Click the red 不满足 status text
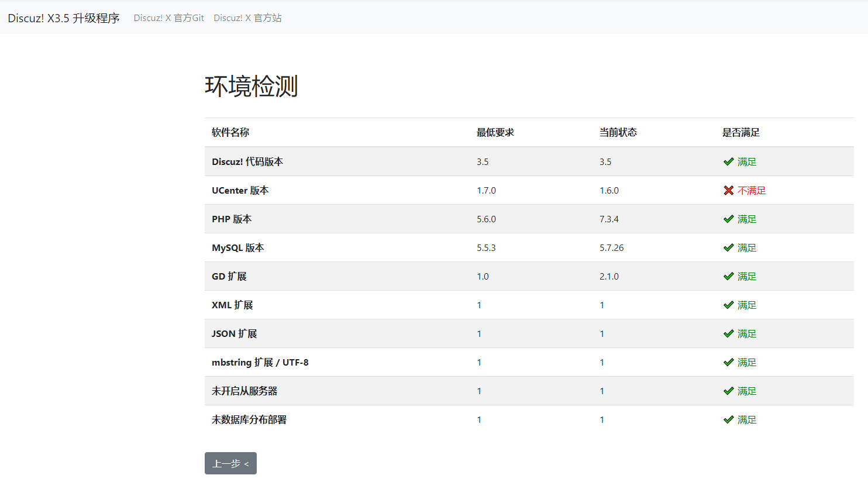The width and height of the screenshot is (868, 489). (x=752, y=190)
